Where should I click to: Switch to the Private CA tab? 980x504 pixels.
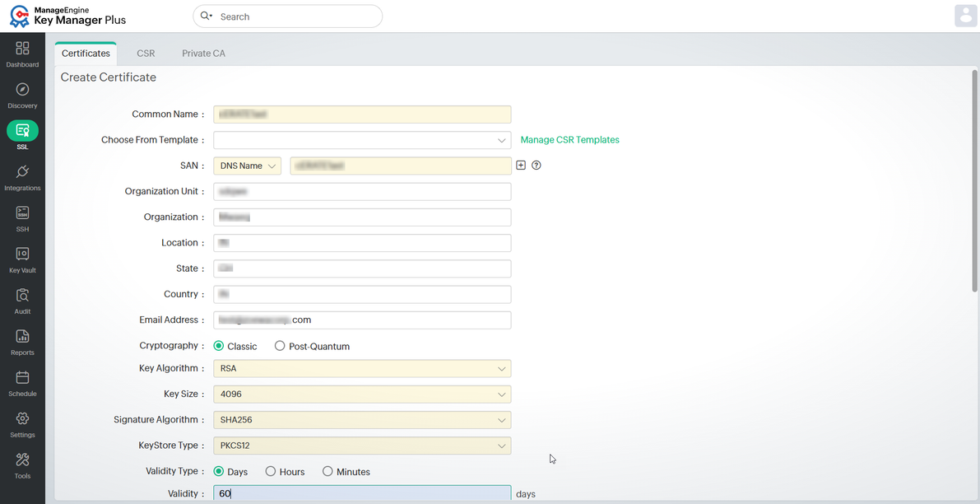tap(204, 54)
